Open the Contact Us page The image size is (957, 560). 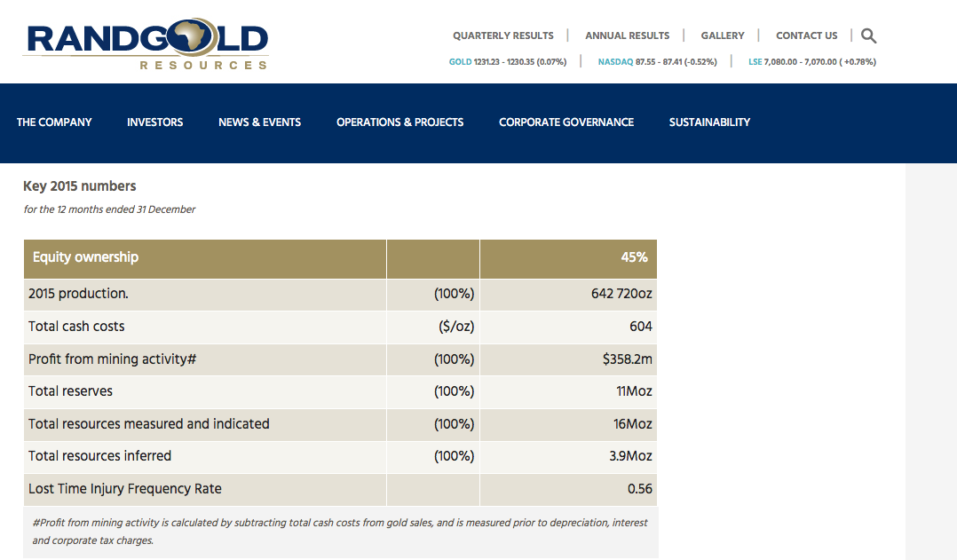coord(806,35)
